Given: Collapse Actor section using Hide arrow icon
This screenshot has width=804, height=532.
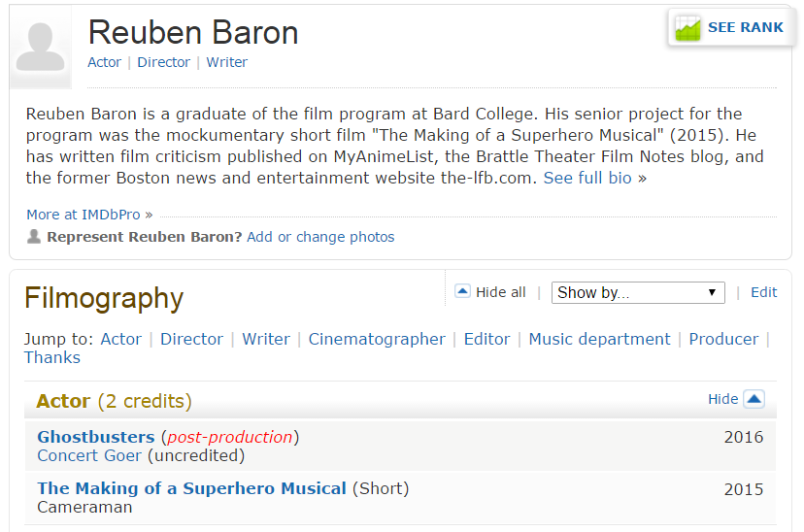Looking at the screenshot, I should [x=754, y=399].
